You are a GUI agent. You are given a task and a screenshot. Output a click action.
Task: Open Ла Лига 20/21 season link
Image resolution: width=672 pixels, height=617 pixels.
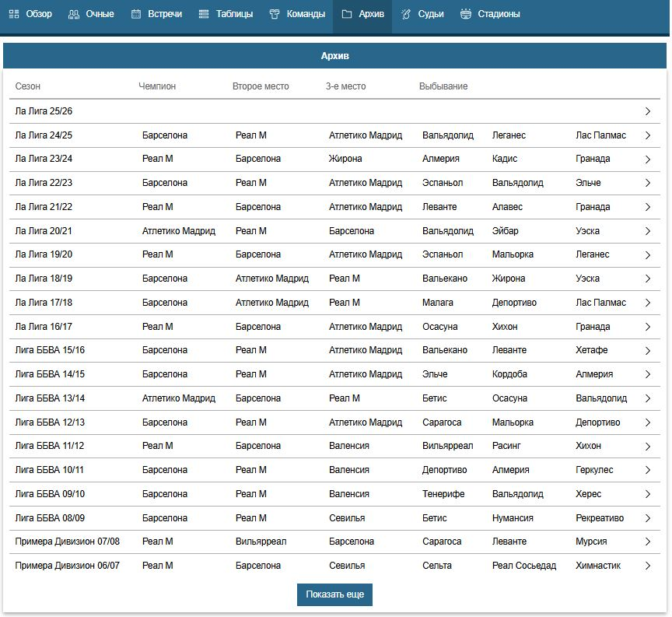(44, 231)
